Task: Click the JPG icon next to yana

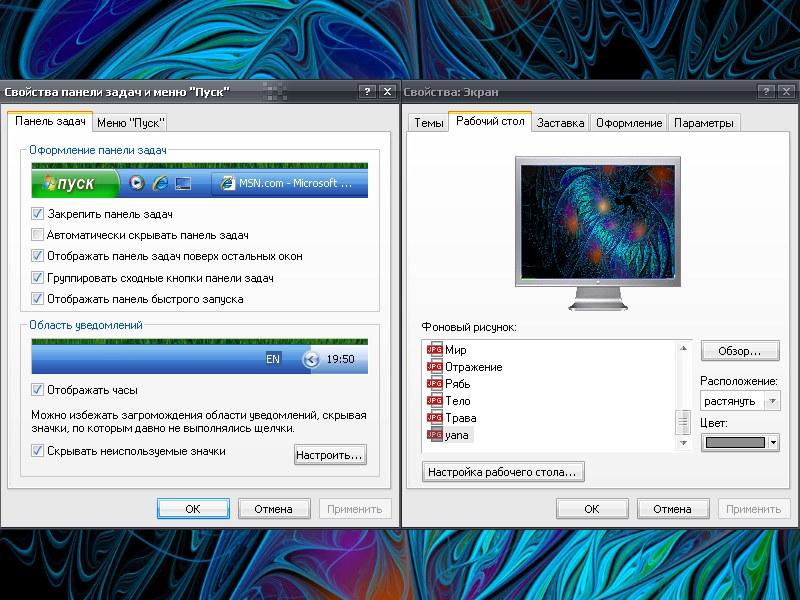Action: pos(434,435)
